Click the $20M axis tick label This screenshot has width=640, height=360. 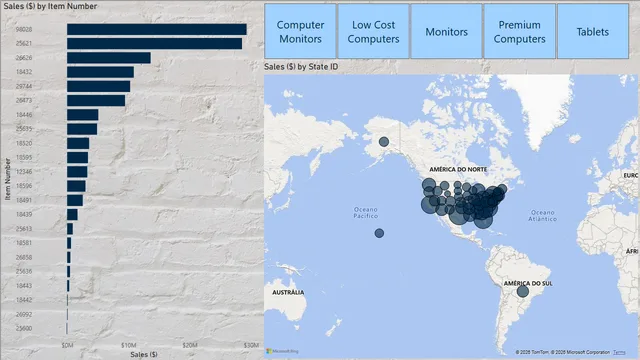(x=190, y=345)
